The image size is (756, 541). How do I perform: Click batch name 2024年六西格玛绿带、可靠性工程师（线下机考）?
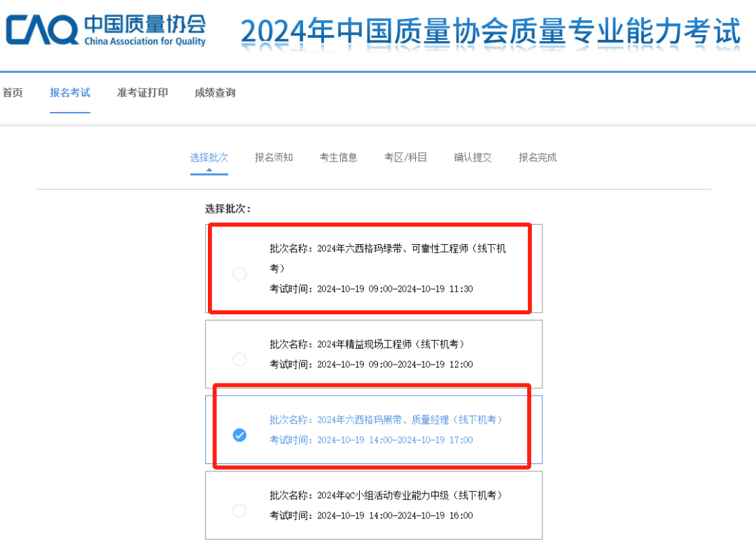coord(387,258)
